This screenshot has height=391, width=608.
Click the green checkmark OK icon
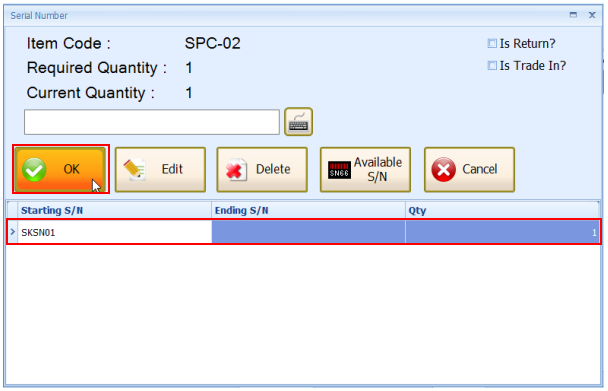tap(34, 170)
